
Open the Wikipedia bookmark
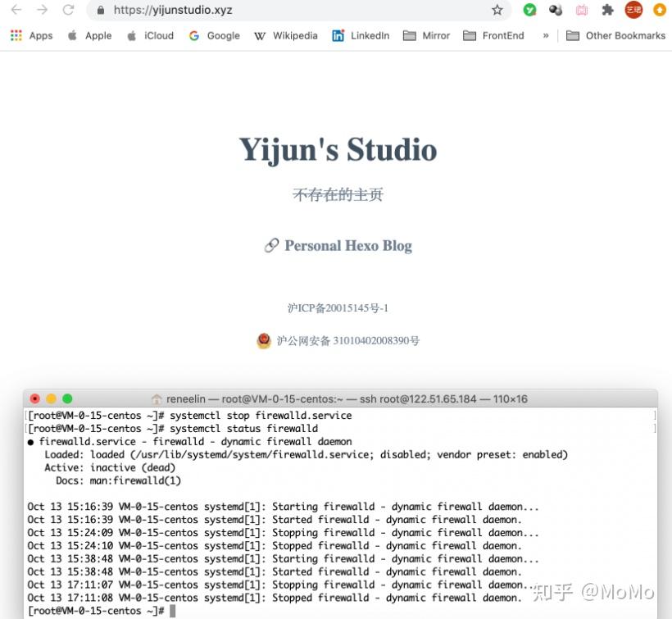tap(286, 36)
